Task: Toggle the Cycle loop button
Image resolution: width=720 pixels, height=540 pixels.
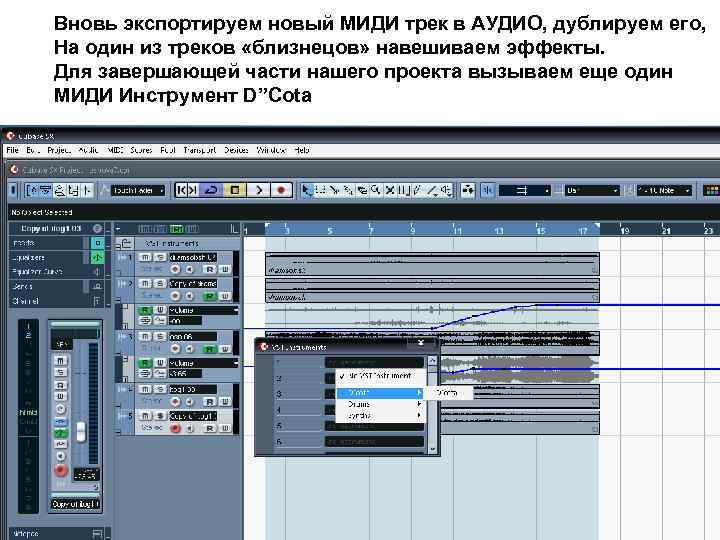Action: [x=211, y=190]
